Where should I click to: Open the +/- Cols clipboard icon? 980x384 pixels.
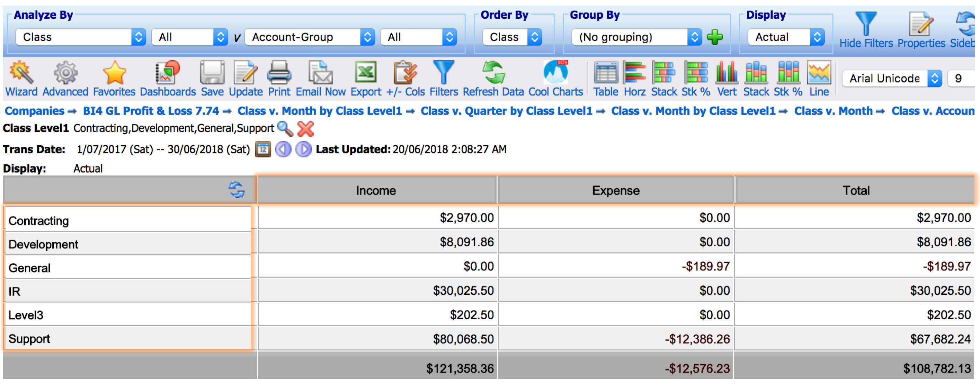[x=405, y=79]
